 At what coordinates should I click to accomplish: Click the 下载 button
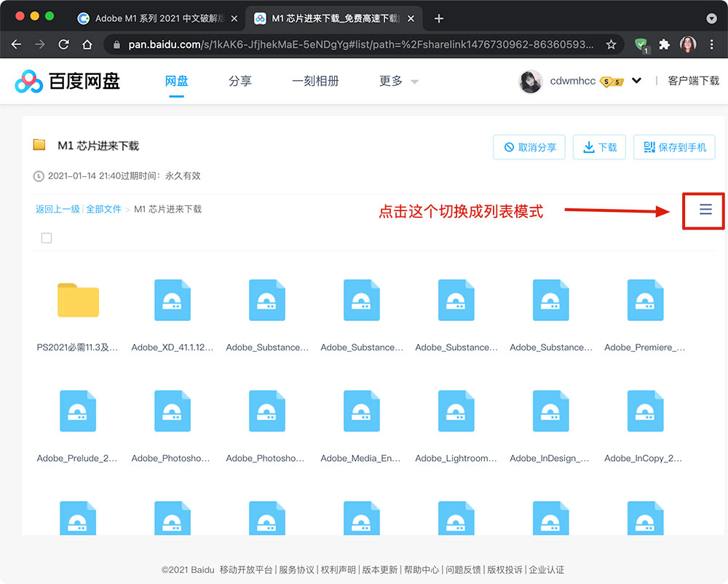click(599, 147)
